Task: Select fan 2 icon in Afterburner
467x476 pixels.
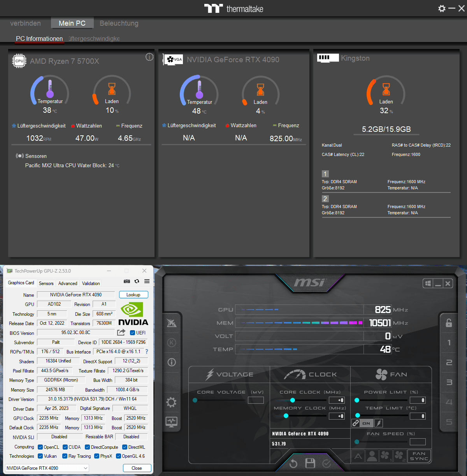Action: click(399, 456)
